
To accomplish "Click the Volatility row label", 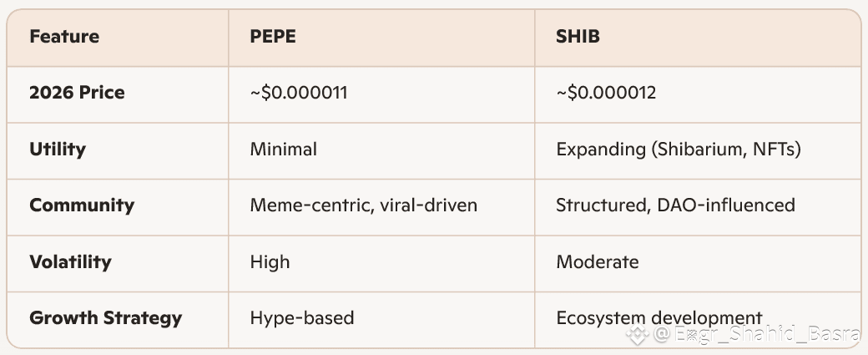I will point(70,262).
